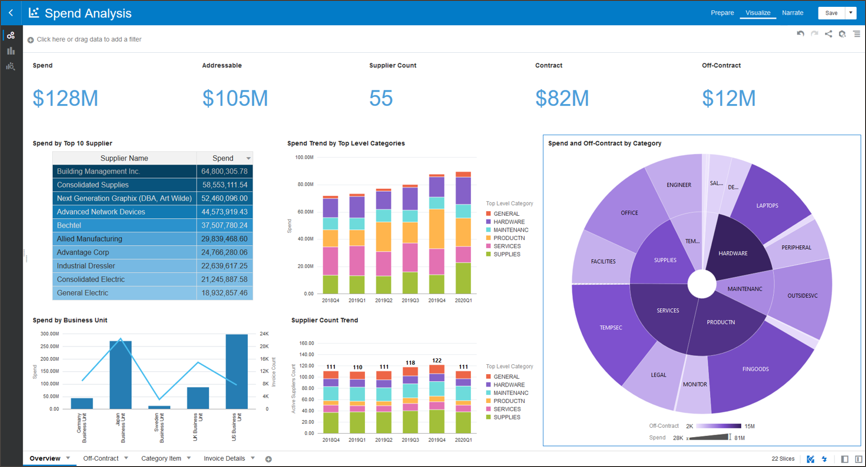The image size is (866, 467).
Task: Sort by the Spend column header arrow
Action: tap(249, 158)
